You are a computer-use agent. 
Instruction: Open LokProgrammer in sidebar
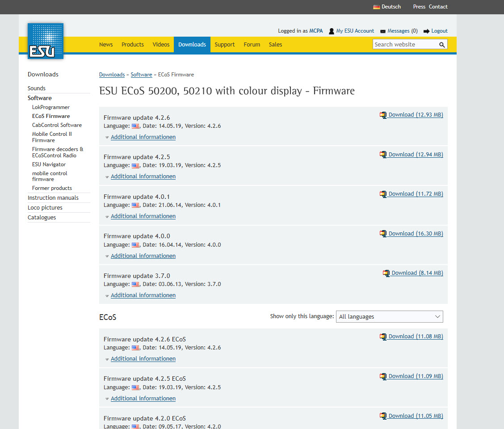[x=51, y=107]
